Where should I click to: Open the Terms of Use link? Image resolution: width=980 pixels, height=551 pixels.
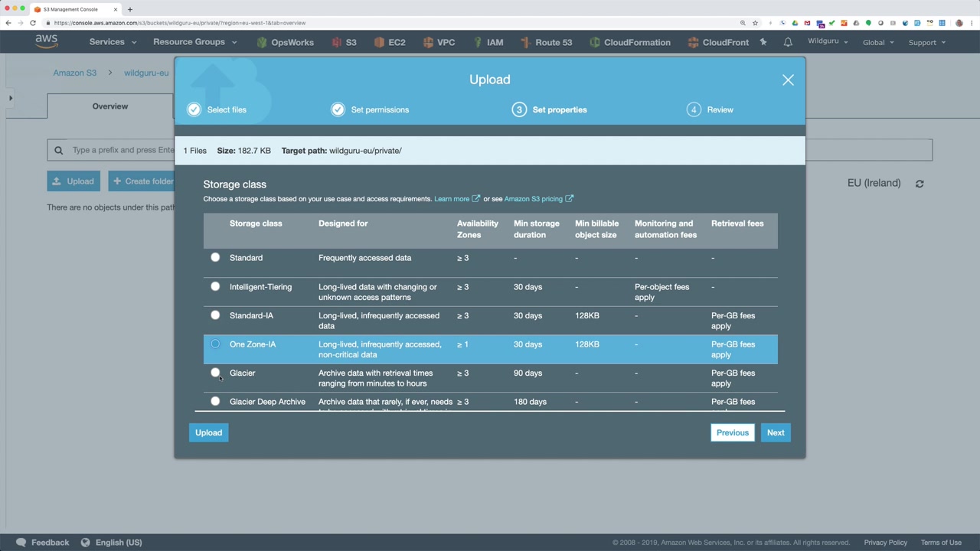pyautogui.click(x=941, y=543)
